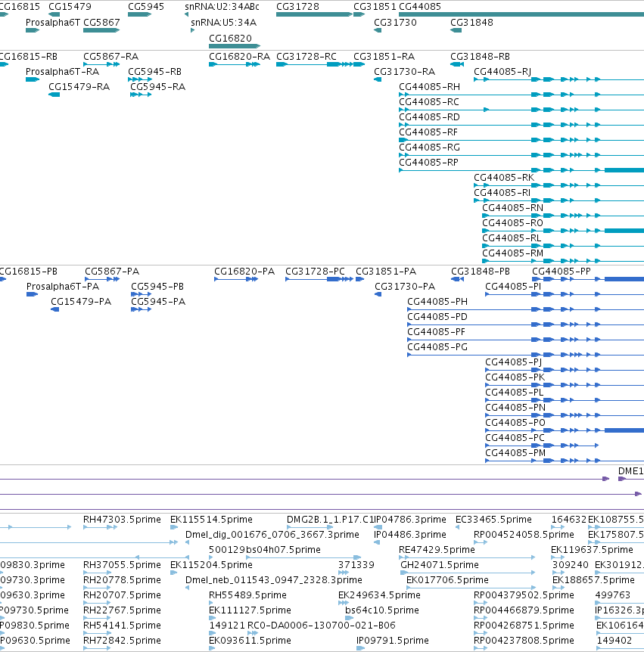Screen dimensions: 644x652
Task: Open protein CG31730-PA label
Action: tap(405, 287)
